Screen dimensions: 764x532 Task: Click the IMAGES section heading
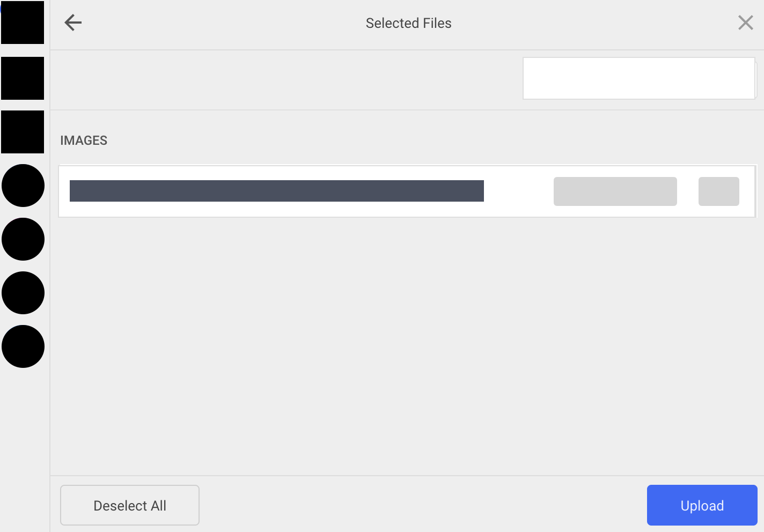point(84,141)
